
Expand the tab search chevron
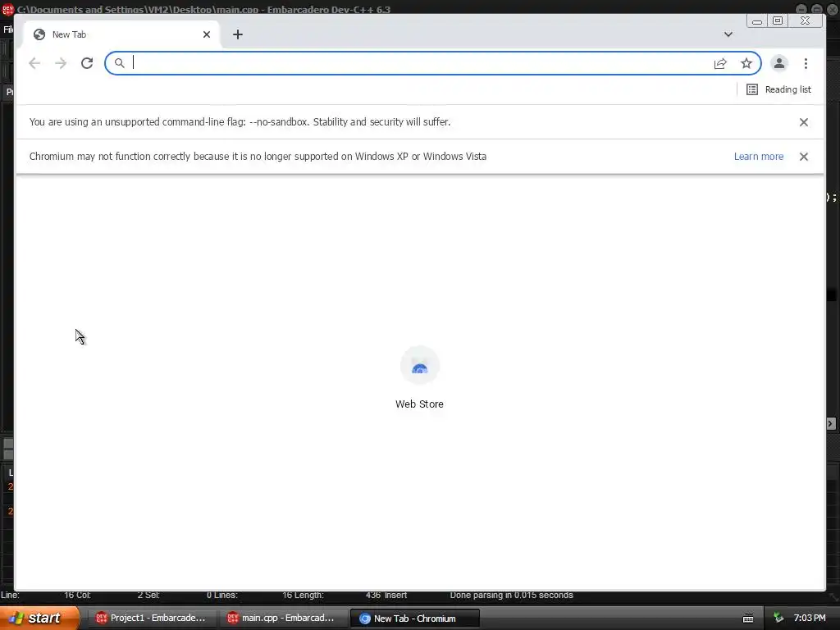pyautogui.click(x=728, y=34)
